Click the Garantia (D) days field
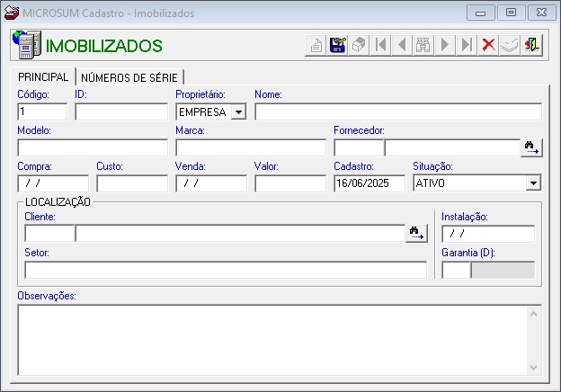 (456, 270)
